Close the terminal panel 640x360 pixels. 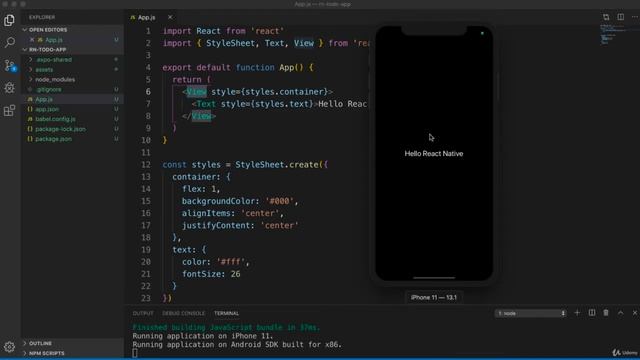tap(635, 313)
